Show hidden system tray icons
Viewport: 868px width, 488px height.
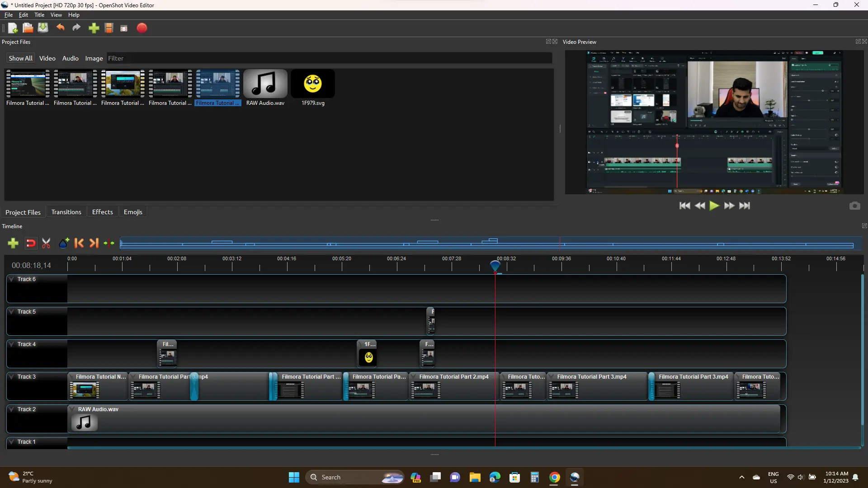(x=742, y=477)
